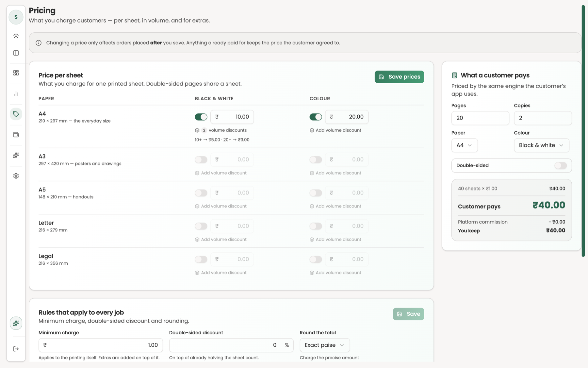Click 40 sheets × ₹1.00 line
588x368 pixels.
[x=512, y=189]
